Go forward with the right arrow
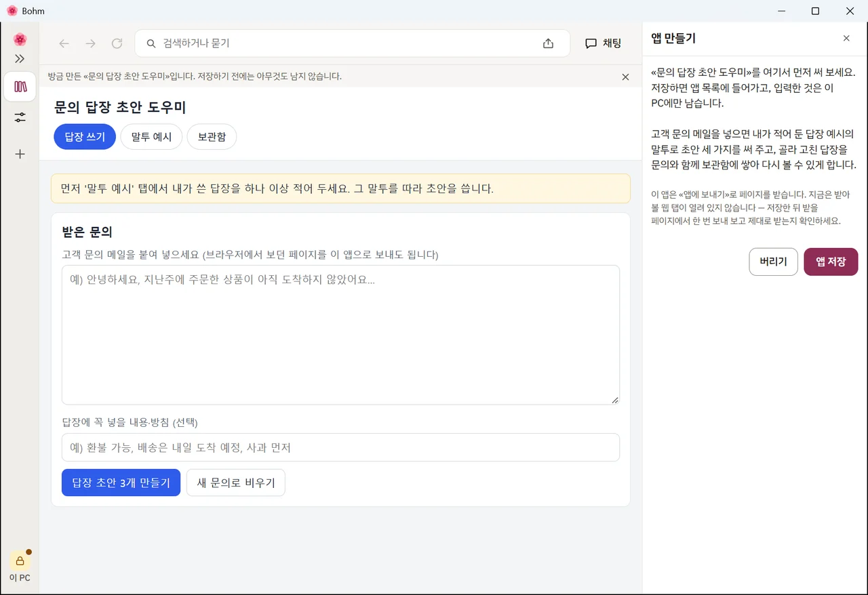 [90, 43]
